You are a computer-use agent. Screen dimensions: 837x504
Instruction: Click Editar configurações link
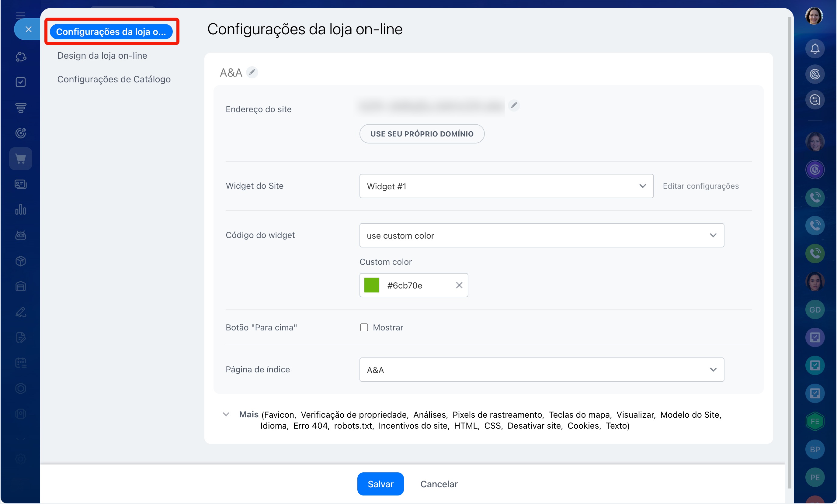[x=700, y=186]
